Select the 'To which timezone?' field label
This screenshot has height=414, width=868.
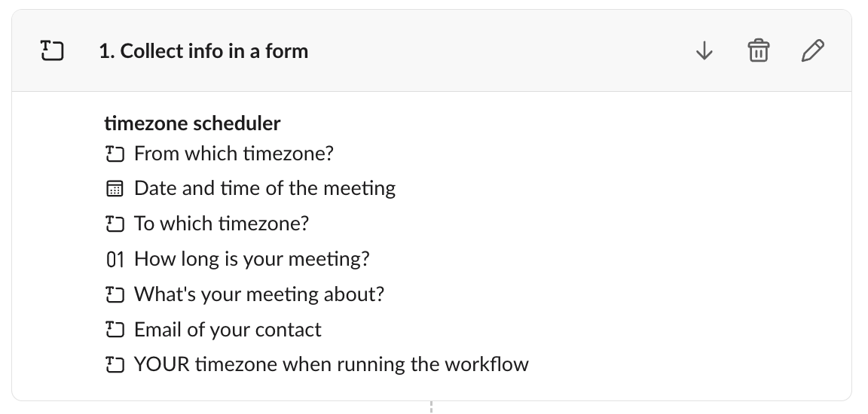point(222,224)
